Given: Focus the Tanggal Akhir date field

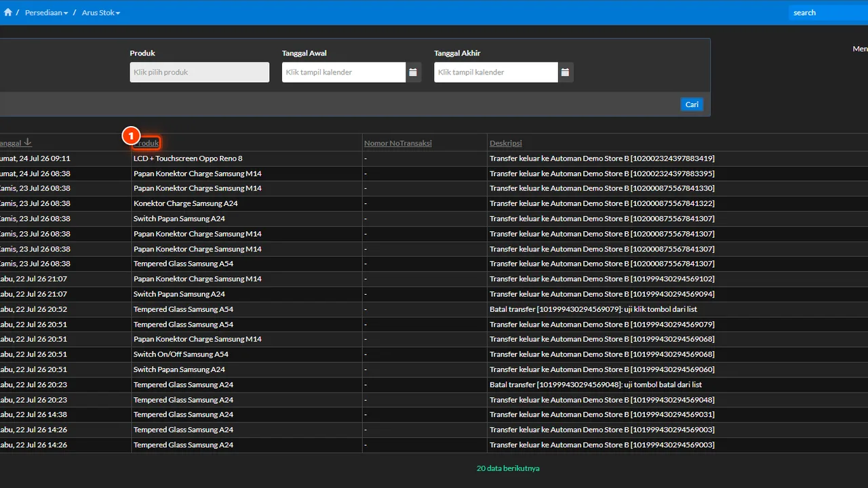Looking at the screenshot, I should [x=496, y=73].
